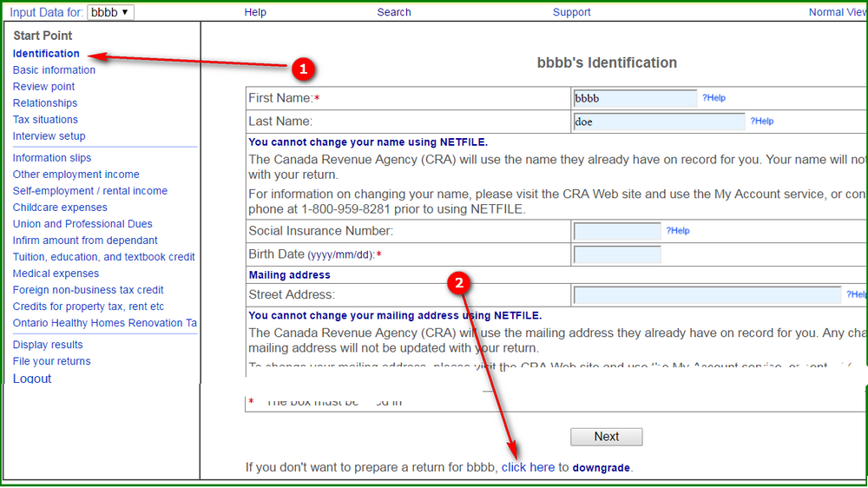The height and width of the screenshot is (488, 868).
Task: Click the Last Name input field
Action: pyautogui.click(x=659, y=122)
